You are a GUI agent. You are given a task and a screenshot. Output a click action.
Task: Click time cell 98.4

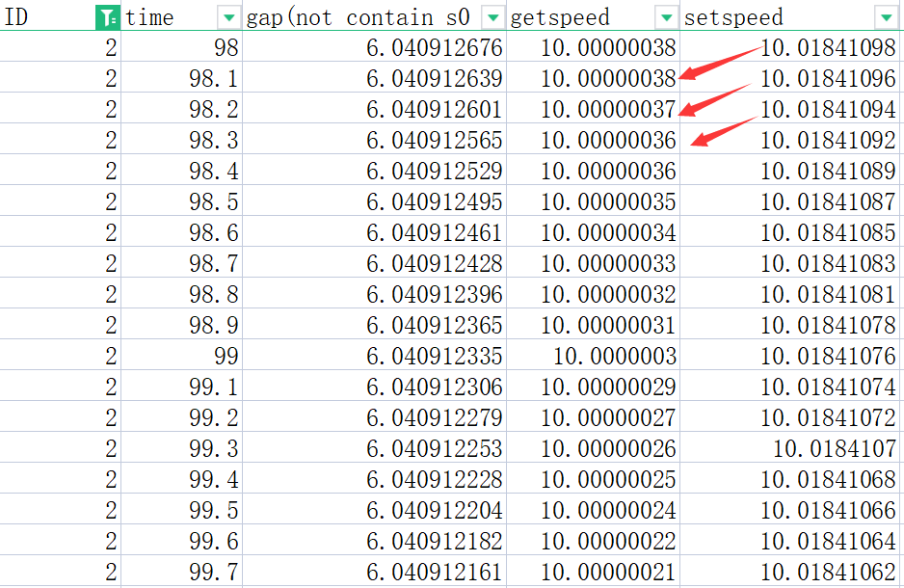coord(181,170)
